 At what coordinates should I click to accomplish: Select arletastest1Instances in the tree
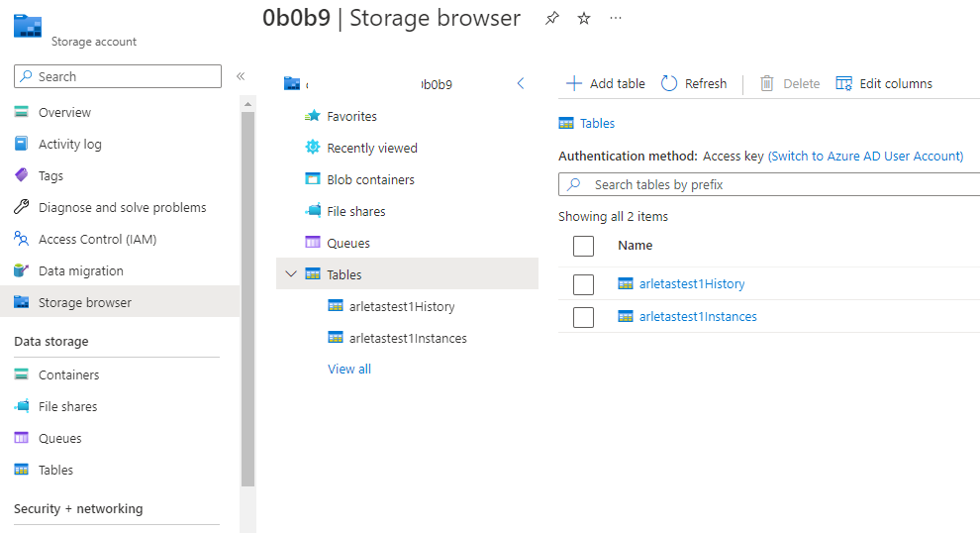coord(407,338)
